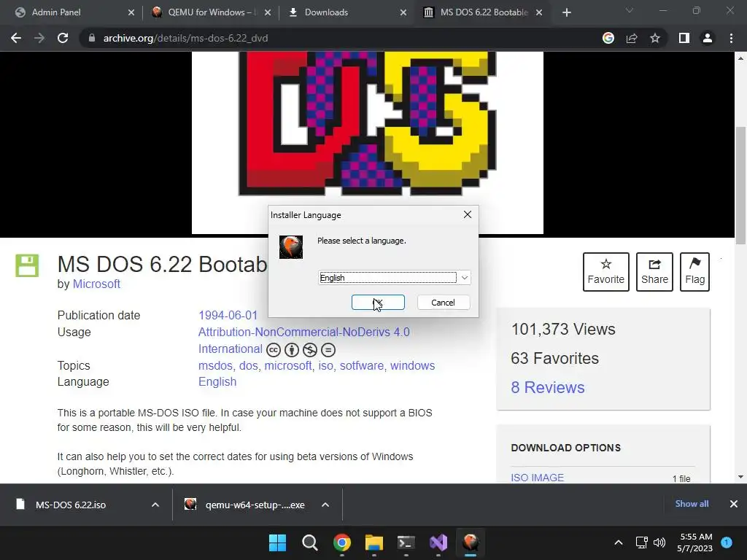Viewport: 747px width, 560px height.
Task: Expand qemu-w64-setup download options chevron
Action: [x=325, y=505]
